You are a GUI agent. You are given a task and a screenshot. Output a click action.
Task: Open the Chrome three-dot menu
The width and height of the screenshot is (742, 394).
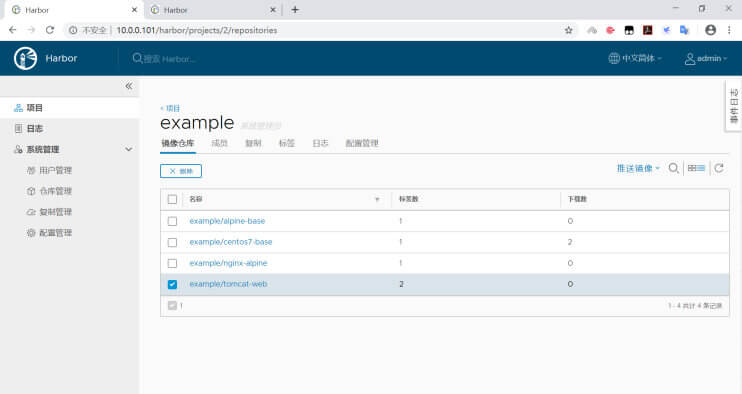(729, 30)
